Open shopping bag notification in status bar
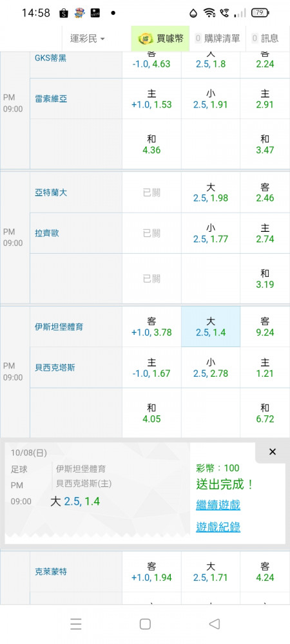 (63, 13)
